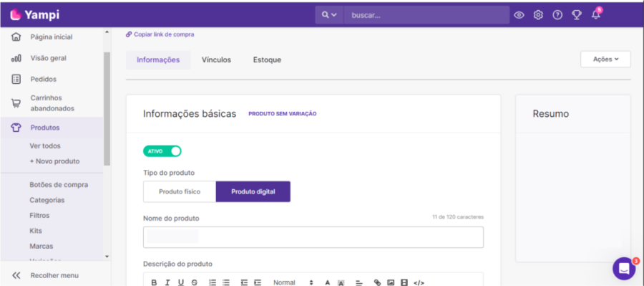Image resolution: width=644 pixels, height=286 pixels.
Task: Click the abandoned carts cart icon
Action: [16, 103]
